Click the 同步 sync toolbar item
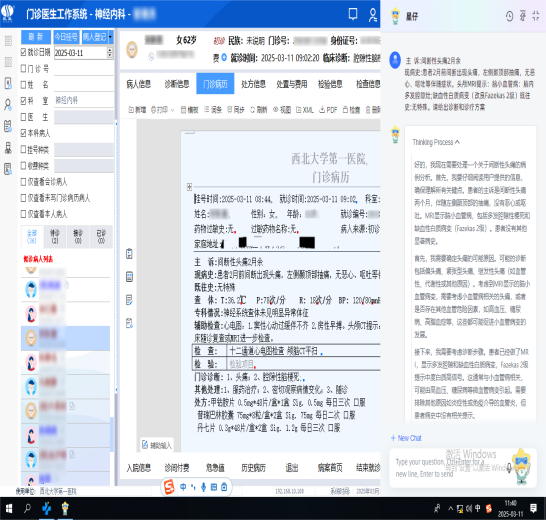The width and height of the screenshot is (546, 520). (236, 110)
